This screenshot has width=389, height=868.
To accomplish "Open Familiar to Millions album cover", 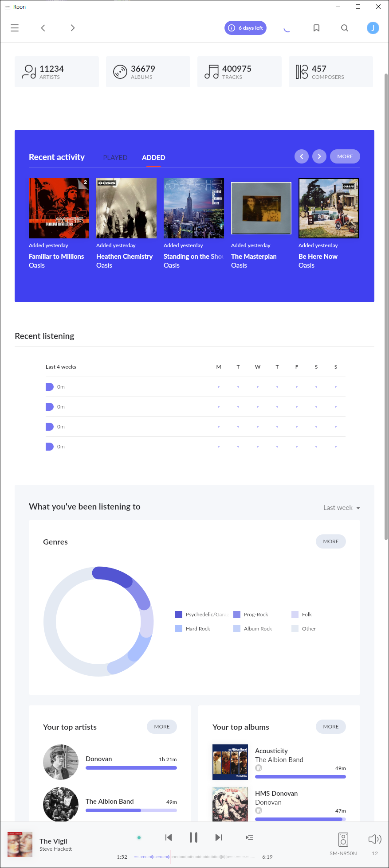I will pos(59,208).
